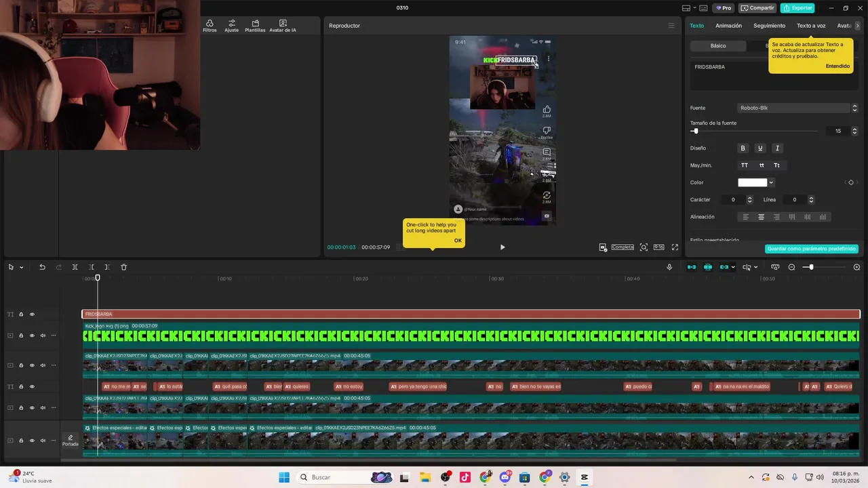
Task: Undo the last edit in timeline toolbar
Action: click(42, 267)
